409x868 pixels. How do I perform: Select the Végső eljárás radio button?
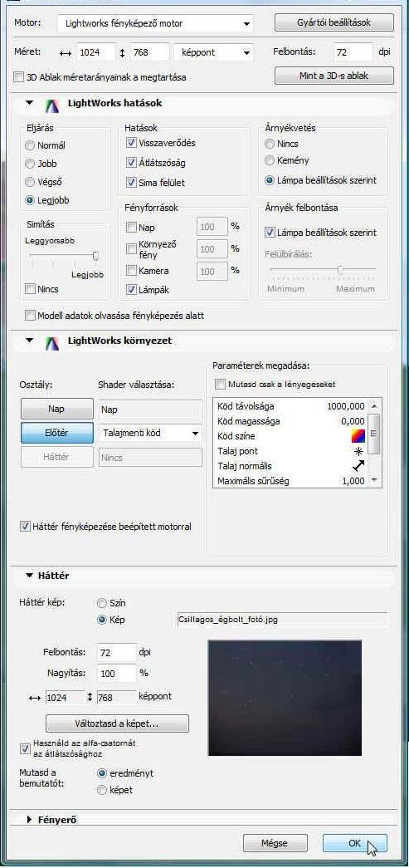pyautogui.click(x=31, y=182)
